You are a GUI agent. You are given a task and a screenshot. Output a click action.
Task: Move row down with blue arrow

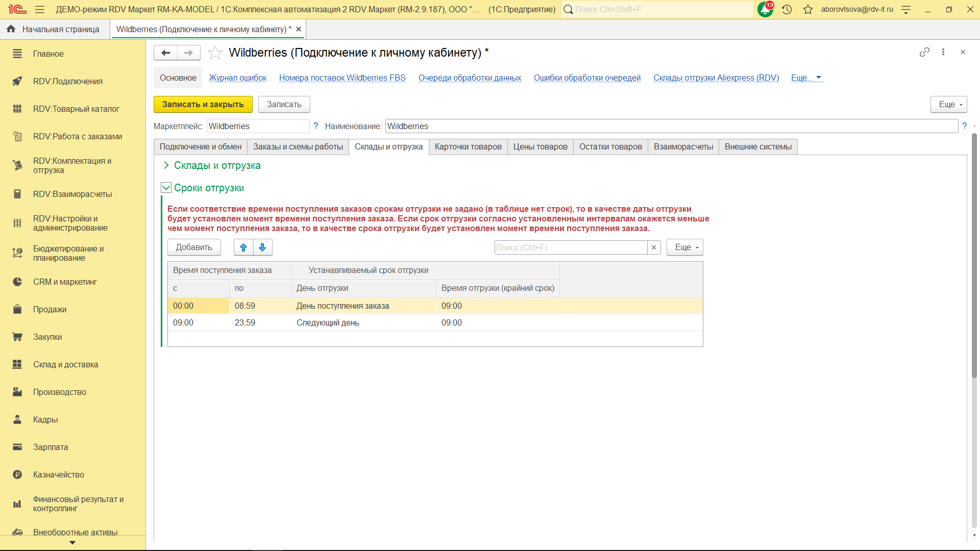262,247
